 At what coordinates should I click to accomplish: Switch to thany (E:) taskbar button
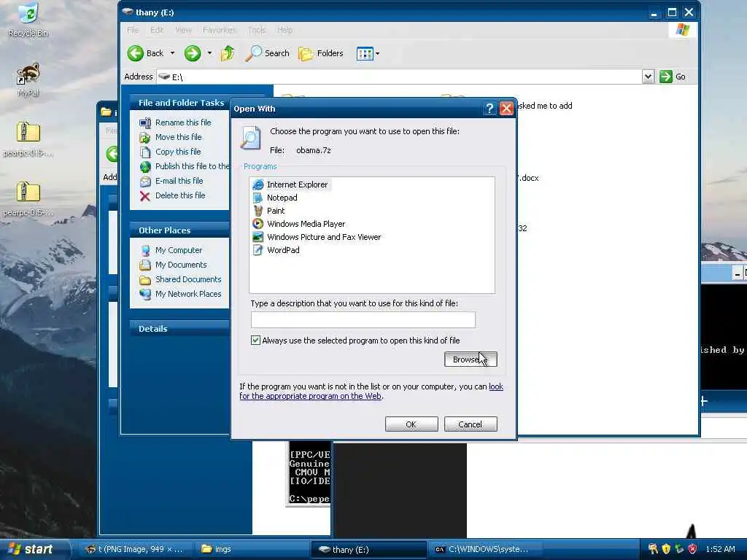click(x=368, y=550)
